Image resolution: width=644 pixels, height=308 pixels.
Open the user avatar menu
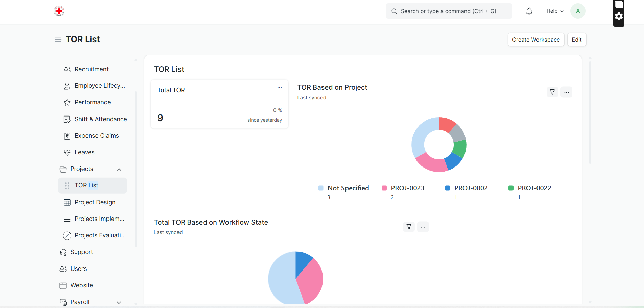click(x=578, y=11)
